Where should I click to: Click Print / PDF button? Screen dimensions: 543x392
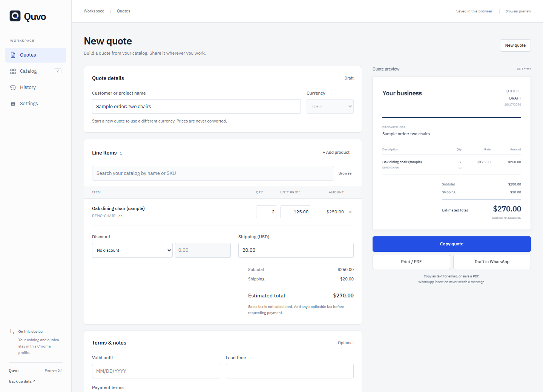click(x=411, y=262)
